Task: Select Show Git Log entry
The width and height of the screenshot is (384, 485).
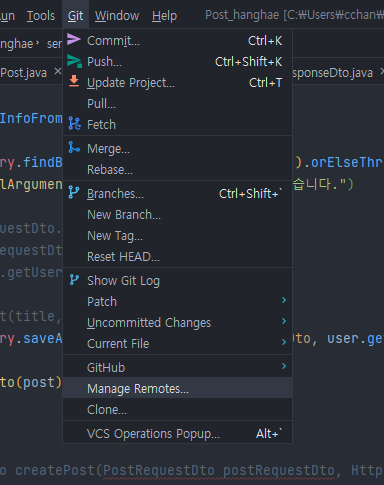Action: pyautogui.click(x=178, y=281)
